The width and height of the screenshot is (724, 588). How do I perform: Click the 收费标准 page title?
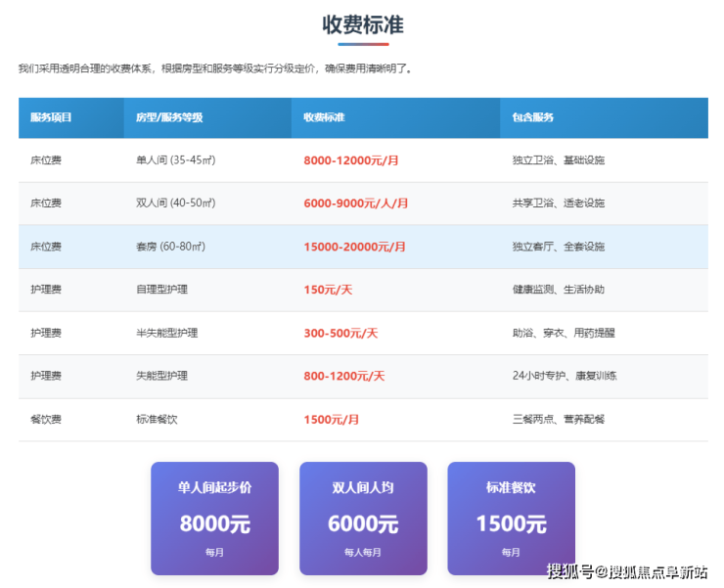coord(363,24)
